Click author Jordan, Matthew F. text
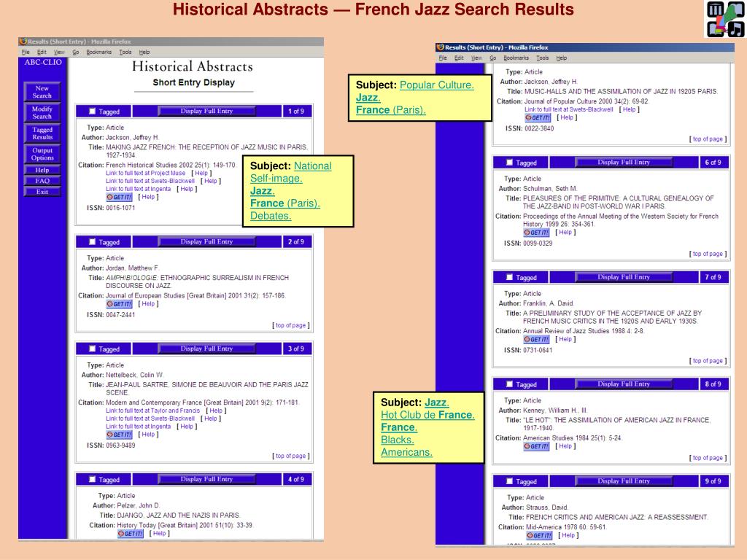The width and height of the screenshot is (747, 560). [x=133, y=268]
